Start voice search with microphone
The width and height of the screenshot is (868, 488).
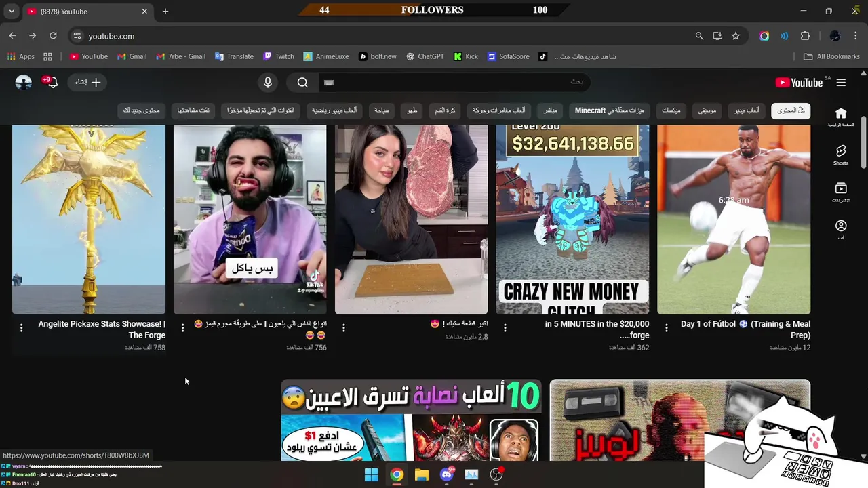click(268, 83)
